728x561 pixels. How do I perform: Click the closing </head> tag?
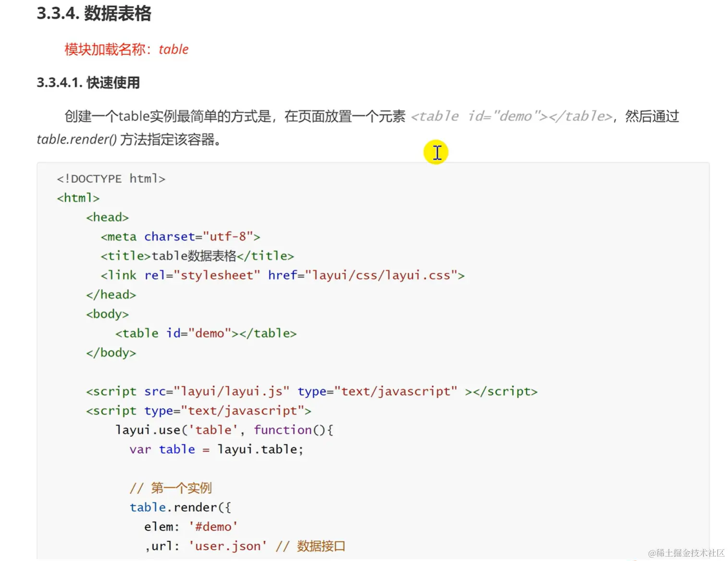coord(111,294)
